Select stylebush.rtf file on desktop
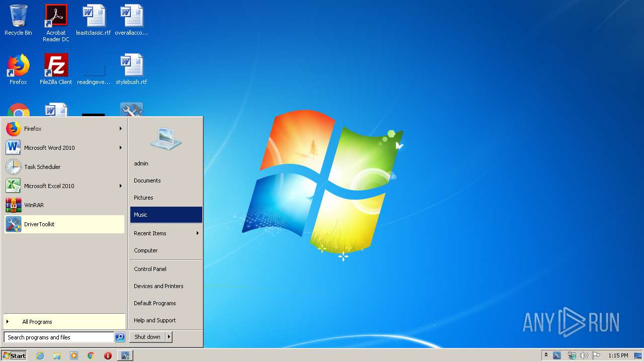 pyautogui.click(x=131, y=69)
